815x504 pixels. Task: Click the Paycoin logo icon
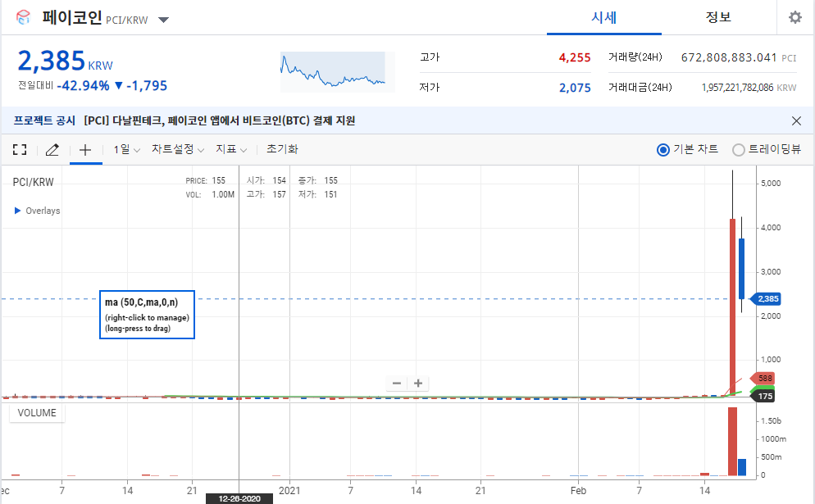coord(24,18)
